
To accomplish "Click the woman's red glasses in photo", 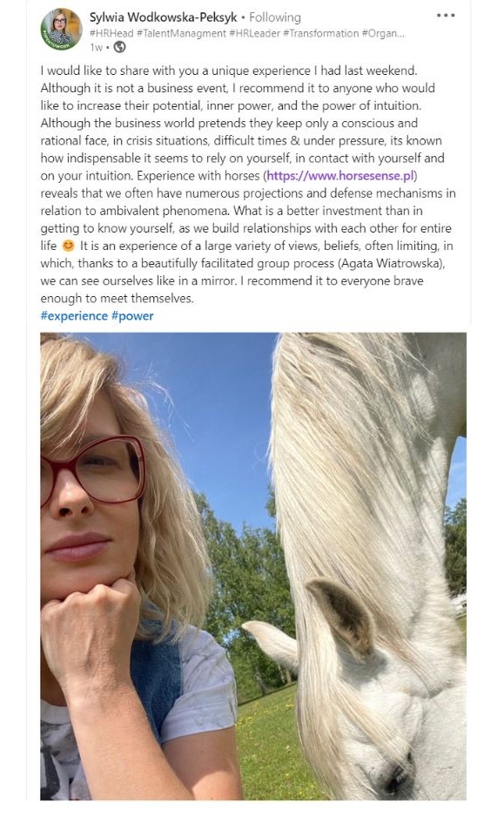I will 93,468.
